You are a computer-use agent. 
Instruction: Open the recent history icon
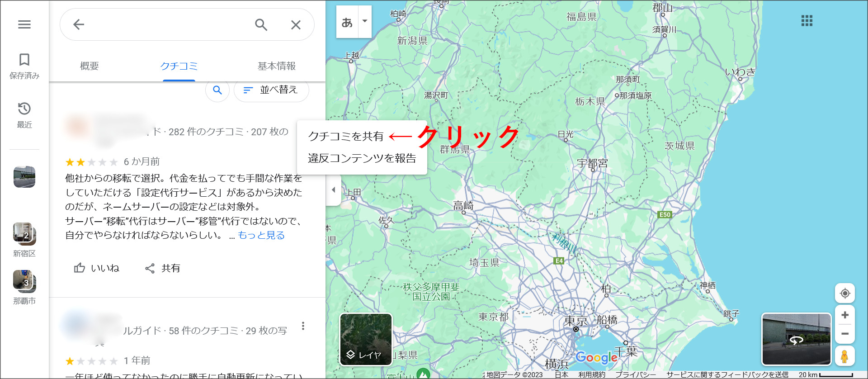click(x=24, y=115)
